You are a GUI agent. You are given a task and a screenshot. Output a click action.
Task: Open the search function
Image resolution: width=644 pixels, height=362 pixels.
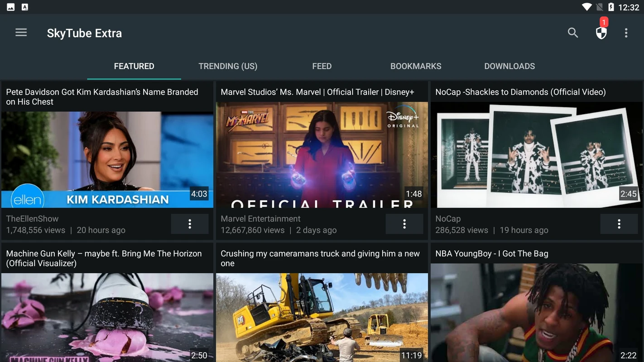pyautogui.click(x=572, y=33)
